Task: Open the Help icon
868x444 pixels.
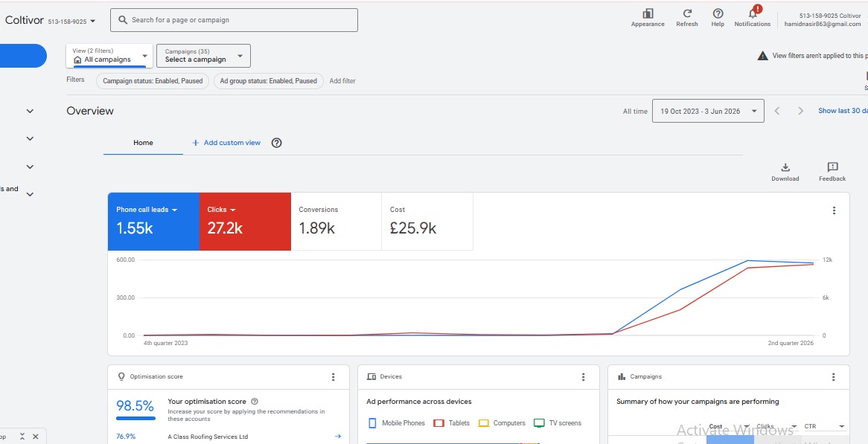Action: pyautogui.click(x=718, y=13)
